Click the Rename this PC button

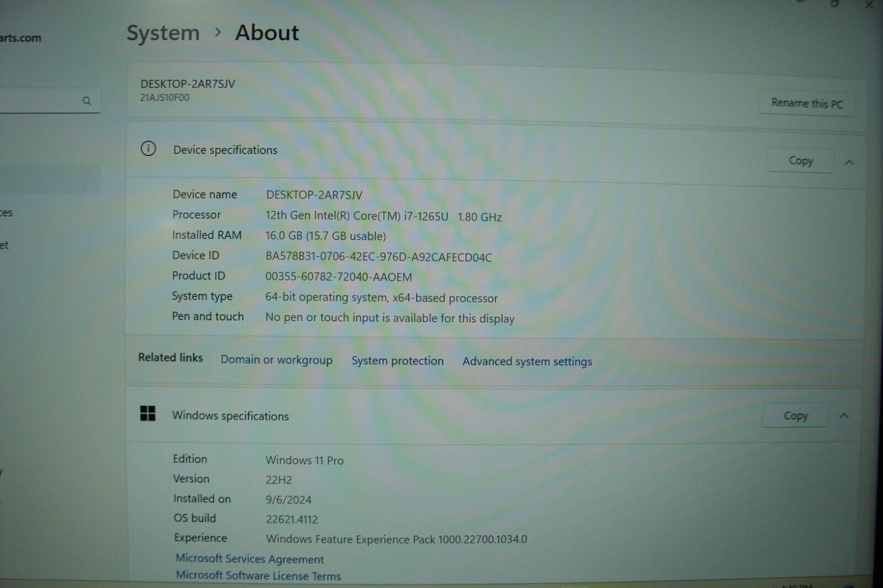[807, 103]
